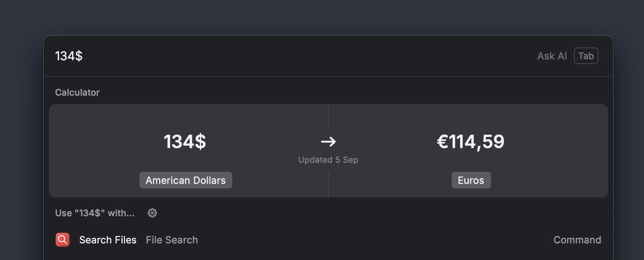Focus the search field containing 134$
Image resolution: width=644 pixels, height=260 pixels.
69,56
